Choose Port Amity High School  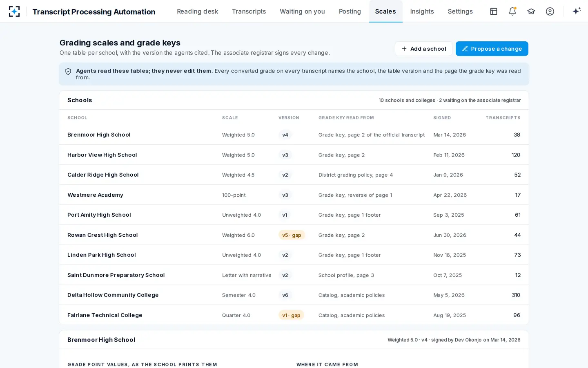point(294,215)
